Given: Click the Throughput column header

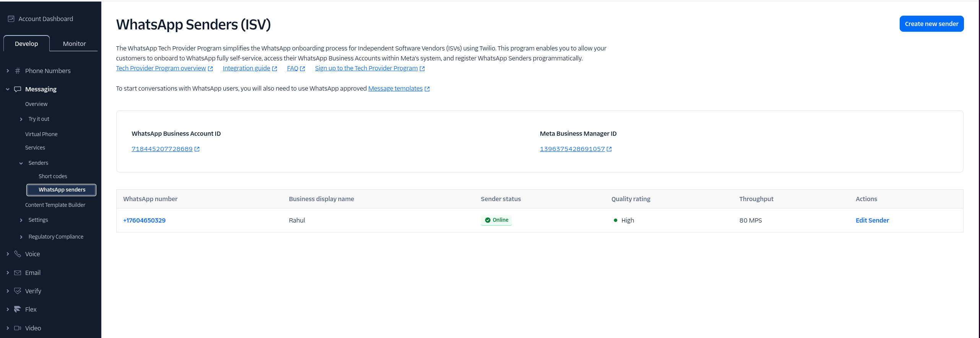Looking at the screenshot, I should [x=756, y=199].
